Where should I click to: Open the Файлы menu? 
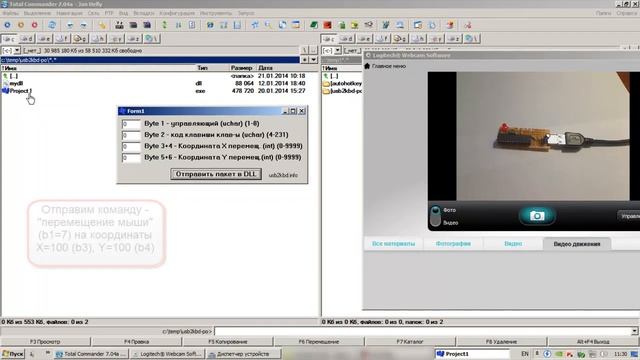11,13
